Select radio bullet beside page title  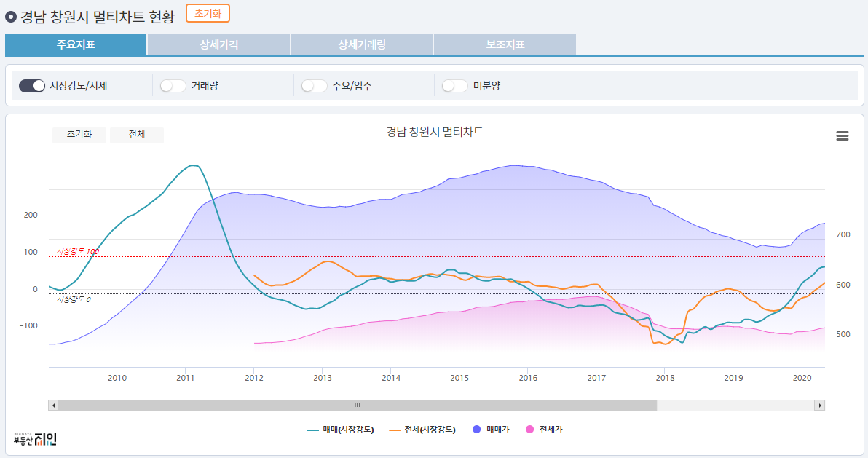(11, 16)
